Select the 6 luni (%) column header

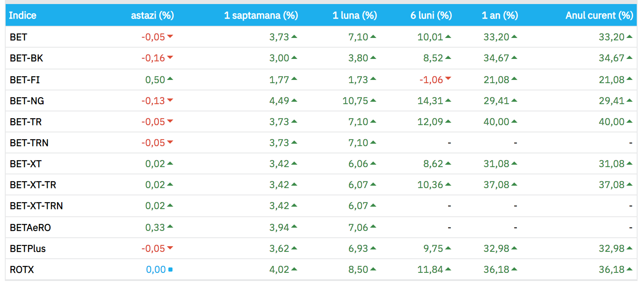point(431,15)
